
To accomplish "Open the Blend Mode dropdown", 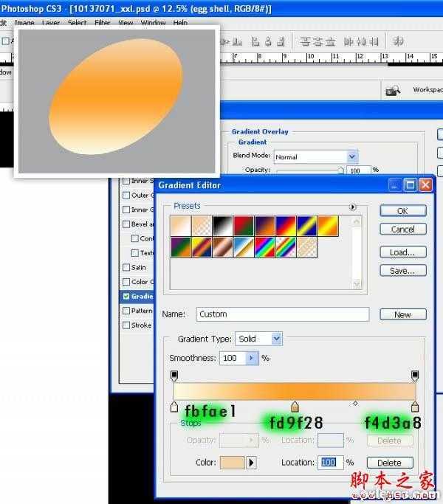I will [352, 156].
